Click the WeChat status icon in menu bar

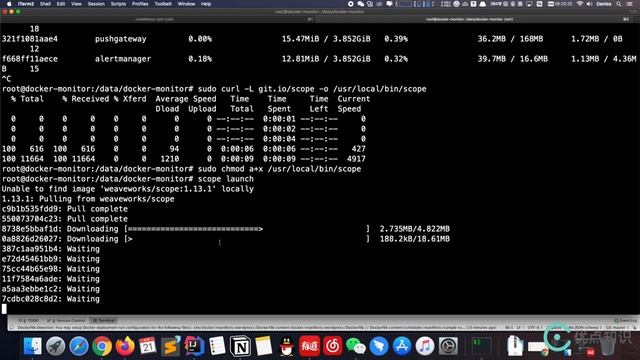coord(361,4)
